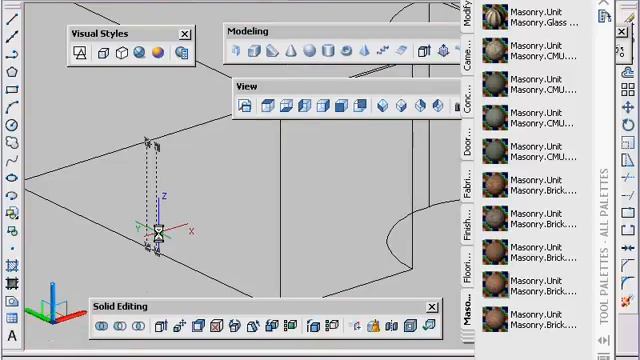Select the Ellipse tool

(12, 178)
